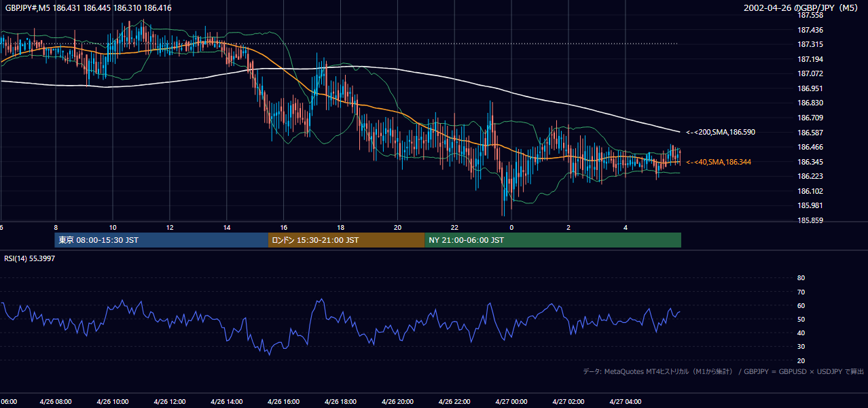Click hour tick 0 below the price chart

[x=511, y=228]
